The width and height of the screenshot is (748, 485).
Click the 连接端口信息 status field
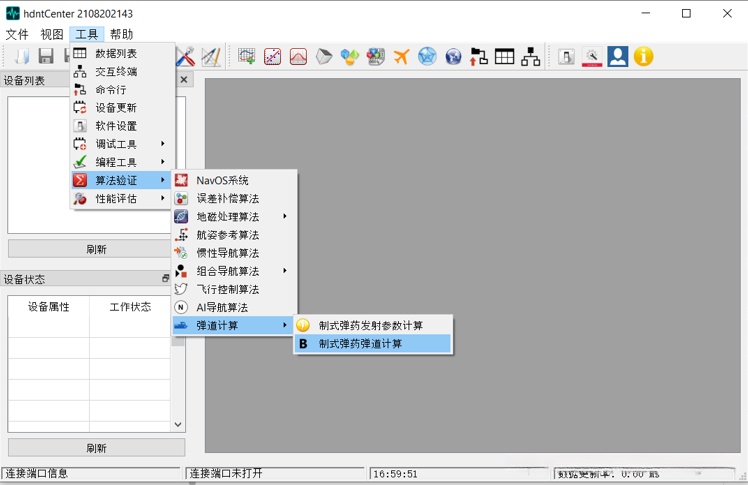91,473
